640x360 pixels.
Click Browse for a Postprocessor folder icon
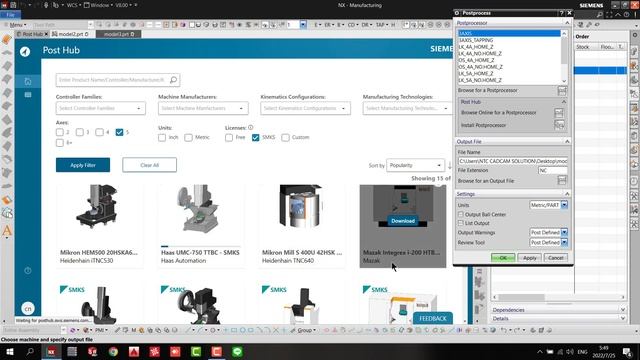(x=562, y=91)
